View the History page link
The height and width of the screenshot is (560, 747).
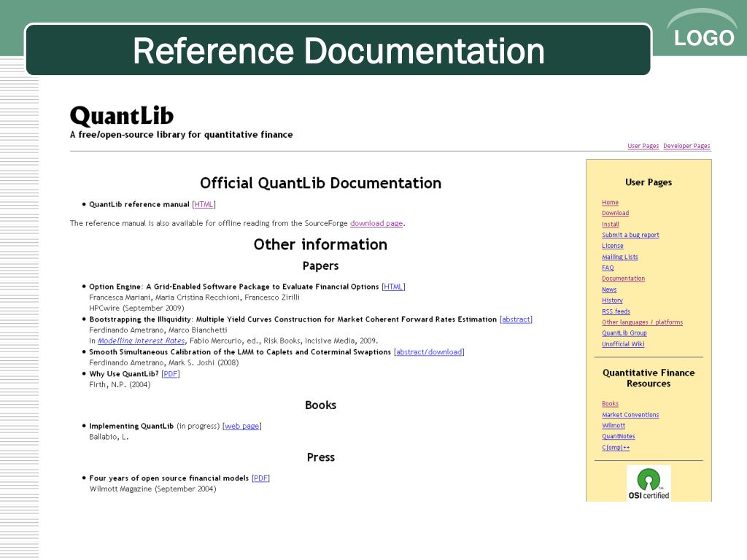pos(612,300)
